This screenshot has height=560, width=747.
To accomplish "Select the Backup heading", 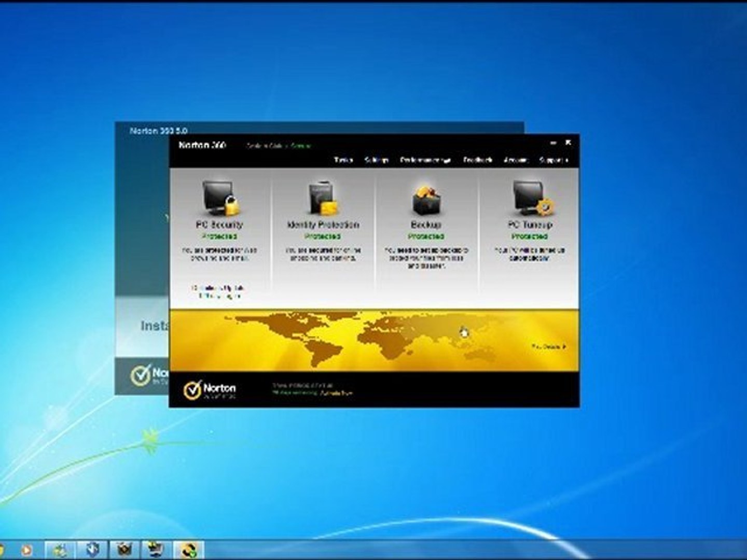I will coord(426,225).
